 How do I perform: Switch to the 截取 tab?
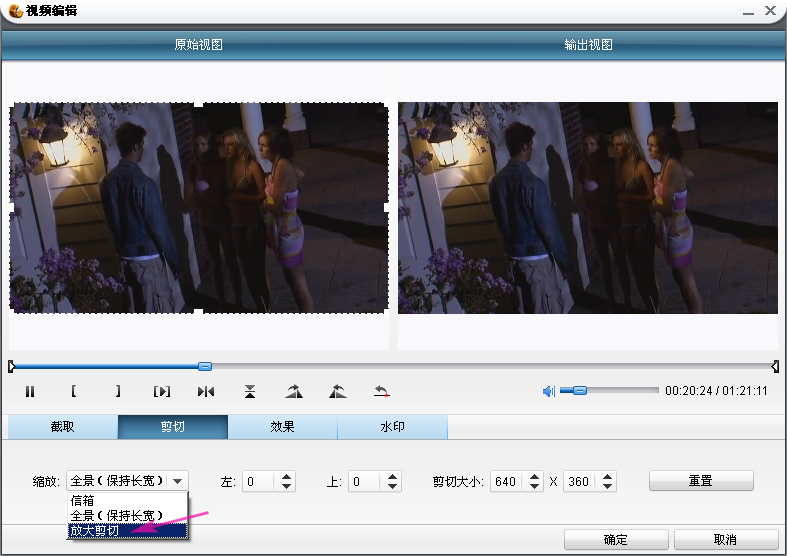(63, 427)
